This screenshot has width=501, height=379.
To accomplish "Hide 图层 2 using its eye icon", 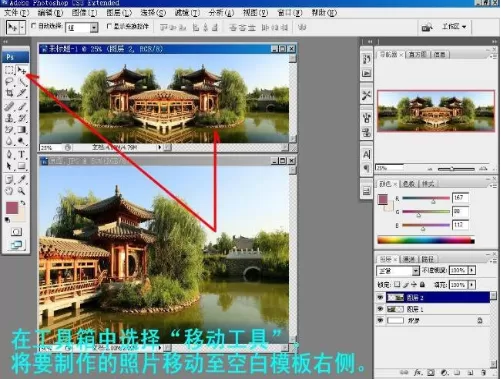I will [x=380, y=297].
